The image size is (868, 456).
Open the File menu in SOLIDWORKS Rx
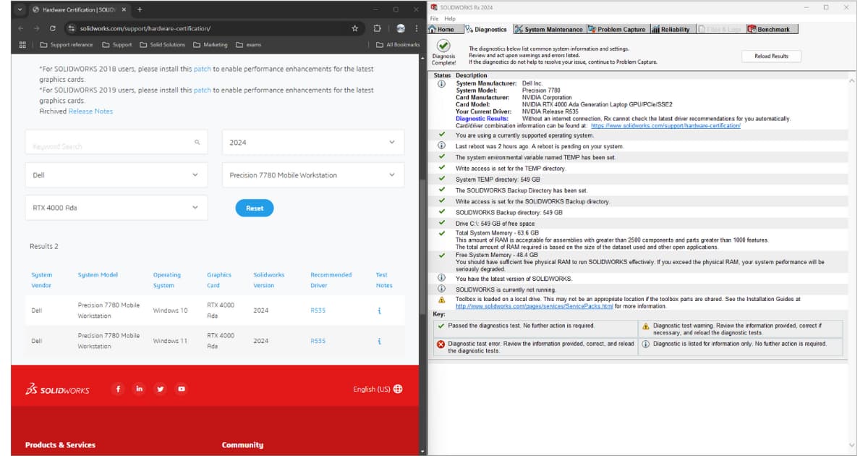pos(434,19)
